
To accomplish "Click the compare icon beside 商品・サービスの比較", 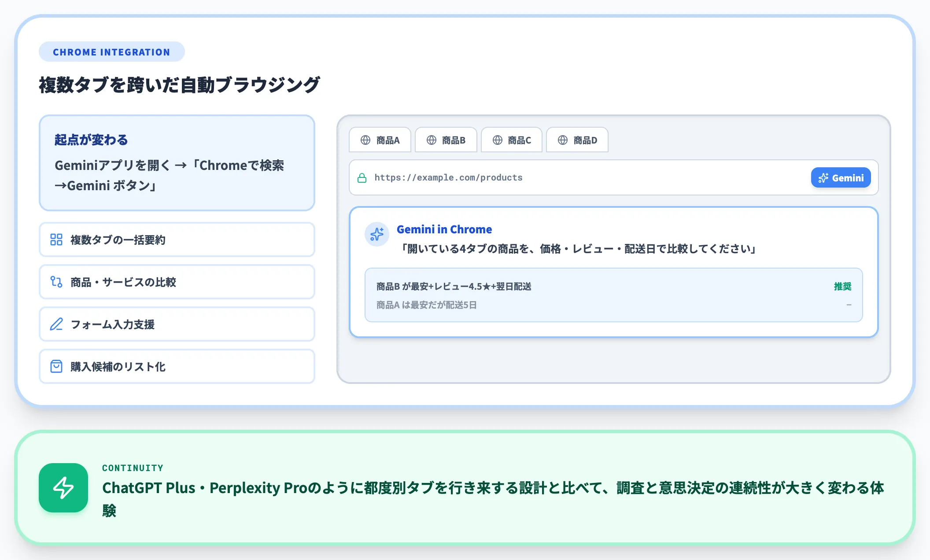I will click(x=56, y=282).
